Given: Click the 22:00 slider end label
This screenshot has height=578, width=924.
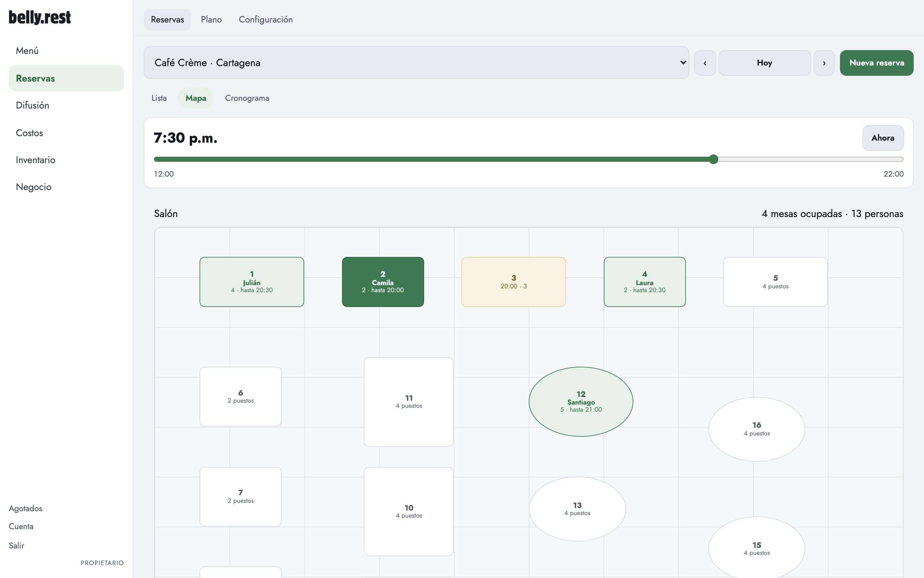Looking at the screenshot, I should (x=894, y=174).
